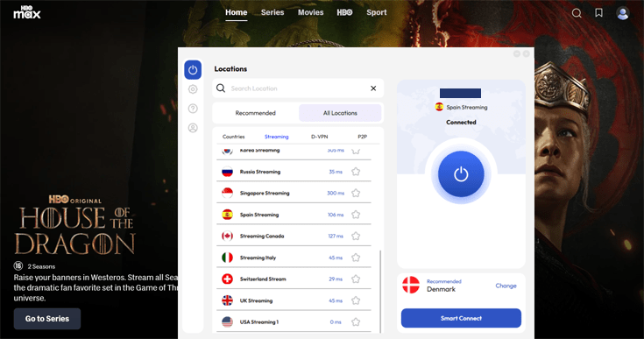Click Change for recommended location

point(506,286)
